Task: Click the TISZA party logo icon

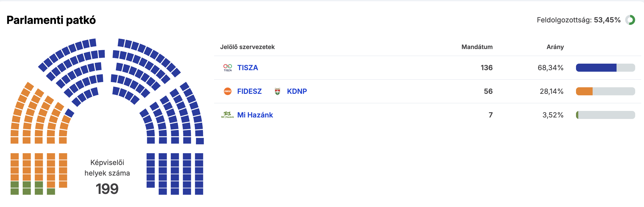Action: pos(227,67)
